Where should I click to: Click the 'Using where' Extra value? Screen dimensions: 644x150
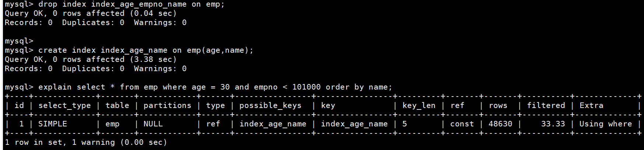point(605,124)
